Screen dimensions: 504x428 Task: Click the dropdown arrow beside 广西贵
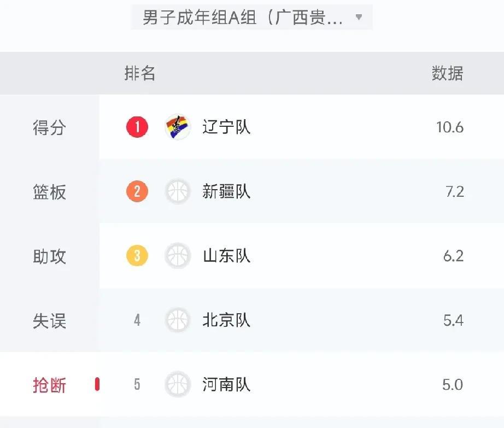point(359,17)
